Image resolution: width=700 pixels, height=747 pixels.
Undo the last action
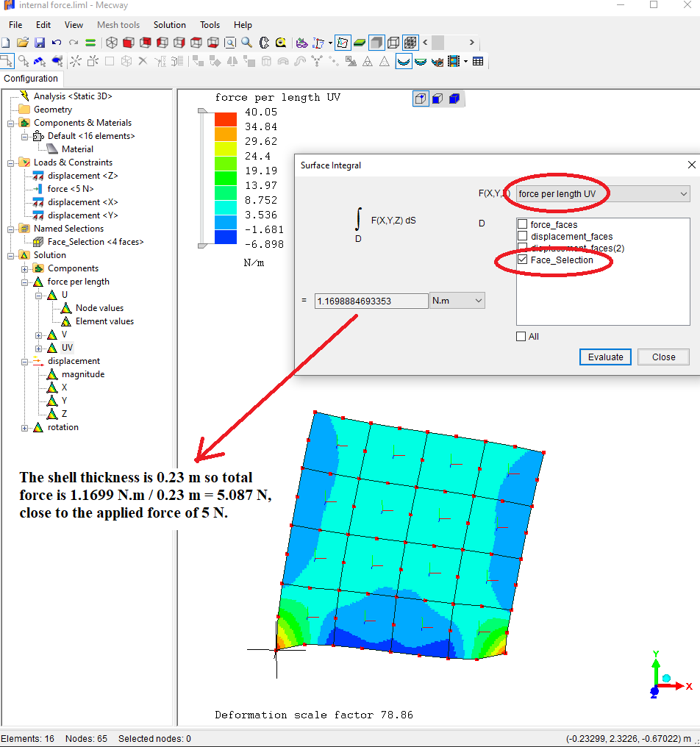(x=56, y=43)
